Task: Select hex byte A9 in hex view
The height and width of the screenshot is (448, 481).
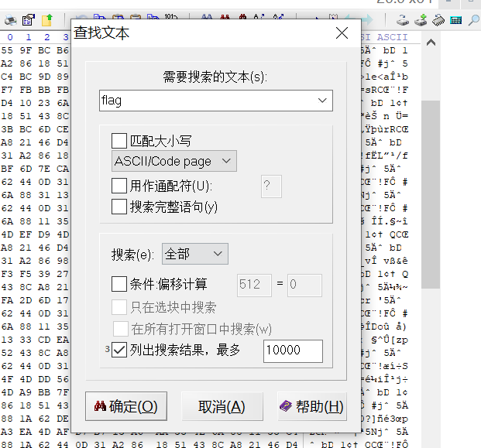Action: (x=26, y=392)
